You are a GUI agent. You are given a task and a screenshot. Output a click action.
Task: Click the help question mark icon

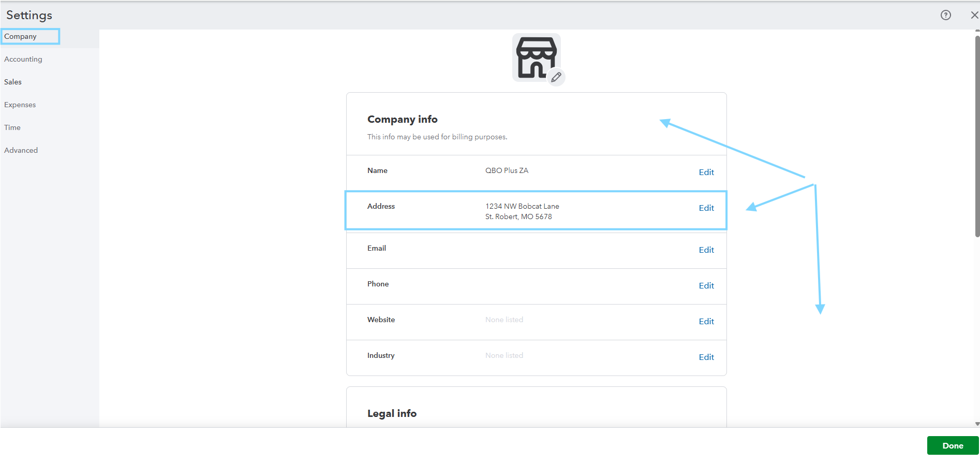pyautogui.click(x=946, y=15)
